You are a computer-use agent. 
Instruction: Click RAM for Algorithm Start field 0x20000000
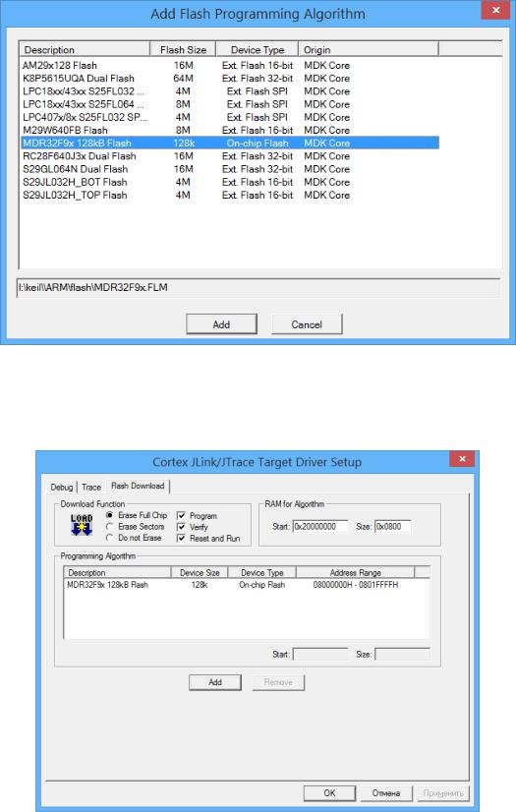320,527
